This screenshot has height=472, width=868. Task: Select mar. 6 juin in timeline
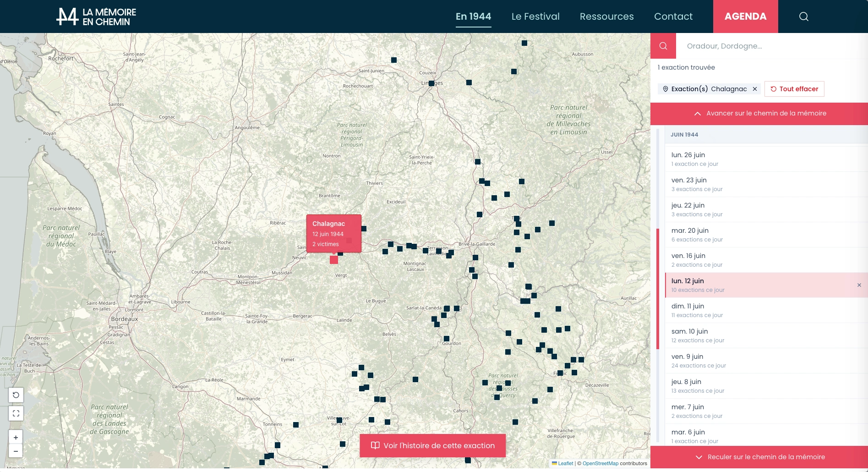[x=766, y=436]
